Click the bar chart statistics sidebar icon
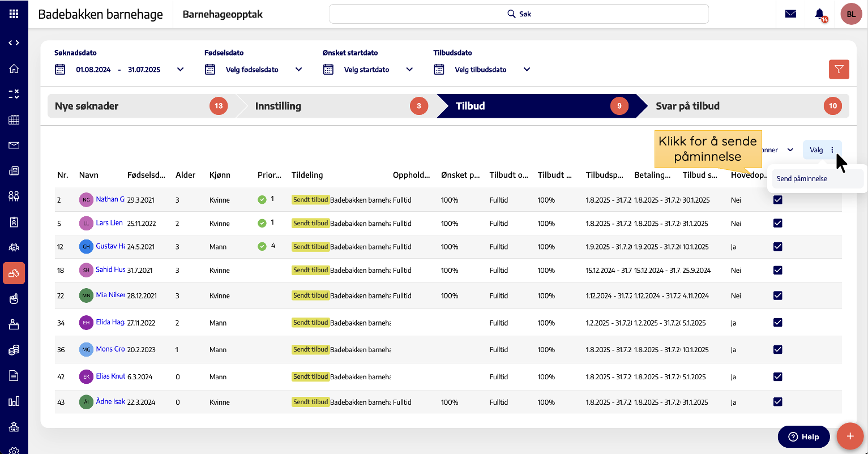Image resolution: width=868 pixels, height=454 pixels. pos(14,401)
